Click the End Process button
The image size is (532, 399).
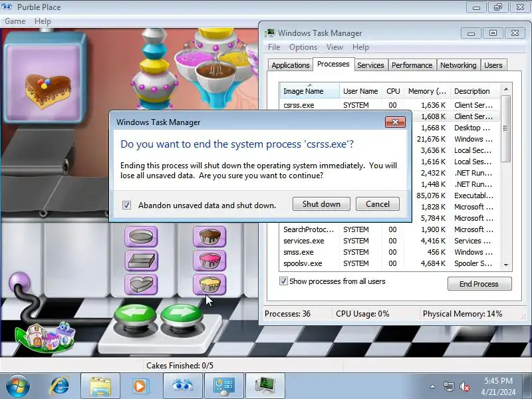click(x=479, y=284)
